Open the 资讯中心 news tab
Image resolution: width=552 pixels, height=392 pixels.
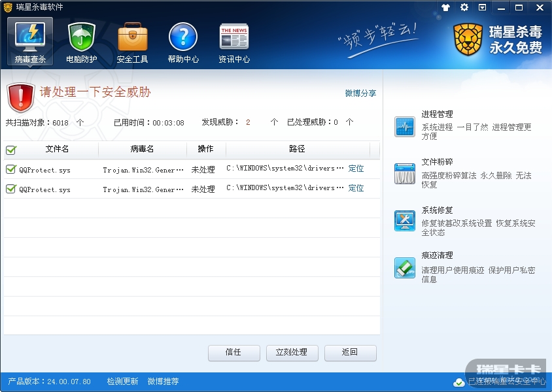(234, 41)
